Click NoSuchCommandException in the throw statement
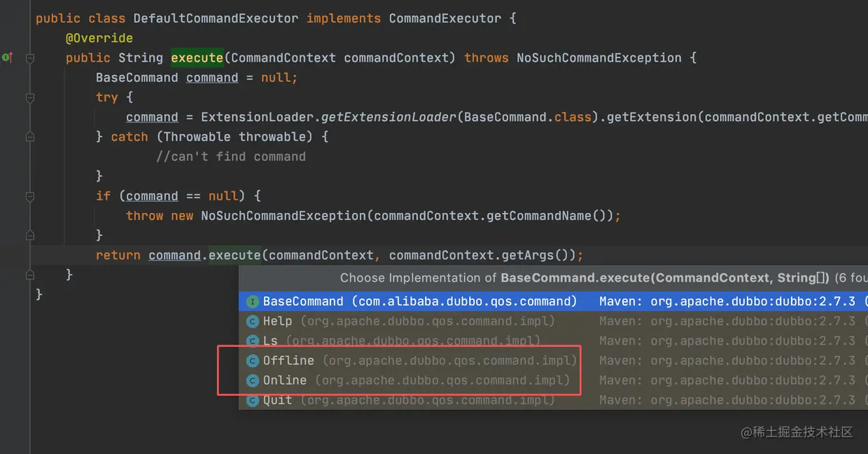The image size is (868, 454). [x=283, y=216]
